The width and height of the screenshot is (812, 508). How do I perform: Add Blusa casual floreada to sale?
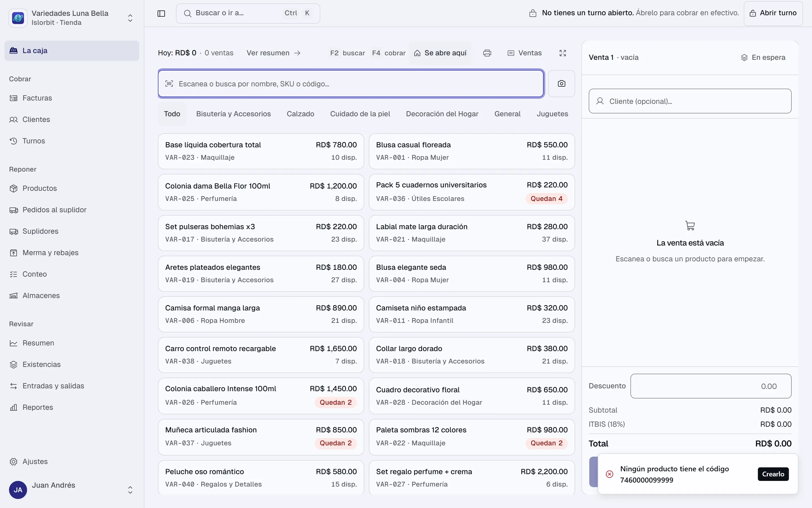tap(472, 151)
